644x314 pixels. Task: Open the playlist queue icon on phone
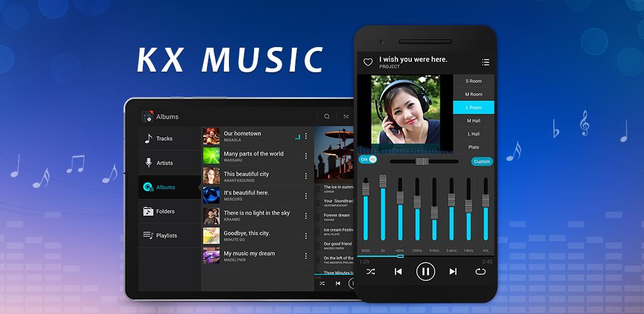pyautogui.click(x=485, y=62)
